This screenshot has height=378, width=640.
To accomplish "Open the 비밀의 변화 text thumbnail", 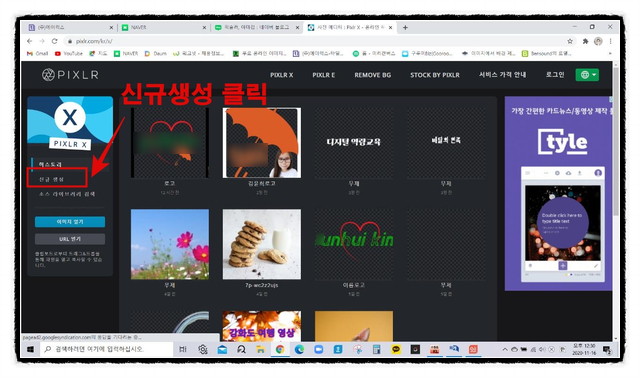I will [446, 142].
